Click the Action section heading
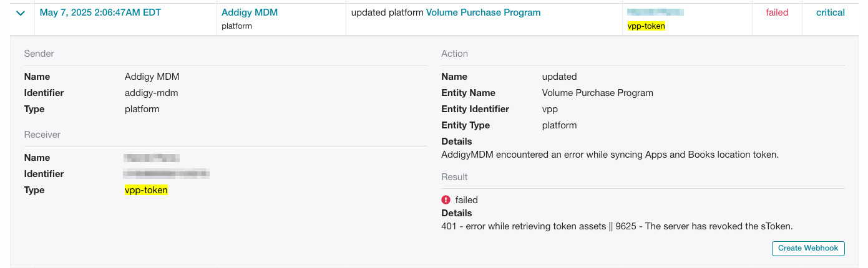 tap(454, 54)
